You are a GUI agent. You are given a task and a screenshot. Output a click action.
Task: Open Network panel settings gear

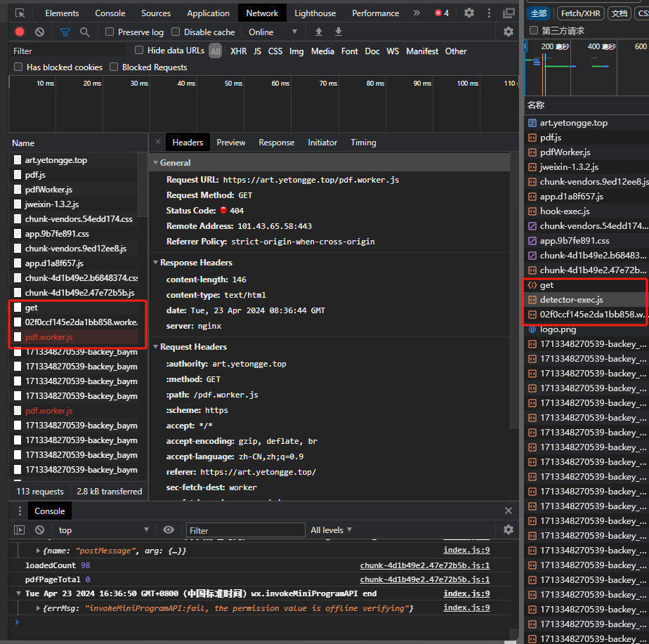(509, 32)
